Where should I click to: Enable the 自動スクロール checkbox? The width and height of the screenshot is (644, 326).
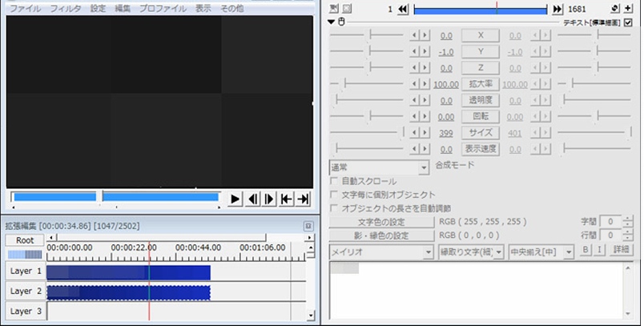point(335,182)
